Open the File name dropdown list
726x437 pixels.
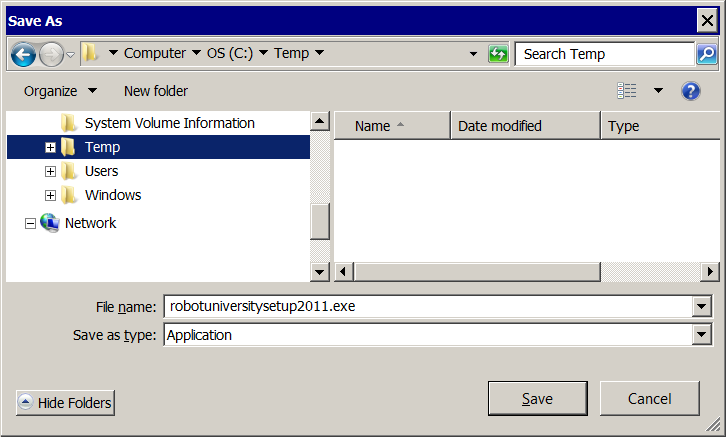point(702,307)
